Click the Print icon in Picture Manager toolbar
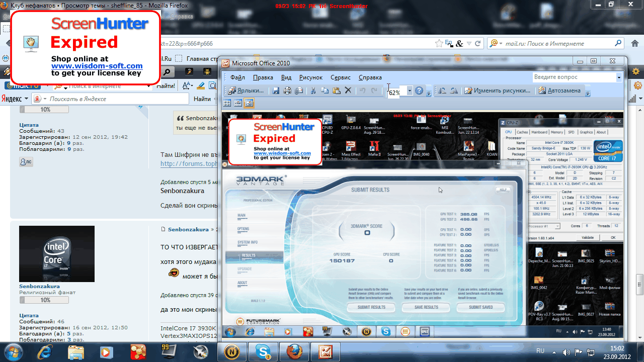 click(287, 91)
